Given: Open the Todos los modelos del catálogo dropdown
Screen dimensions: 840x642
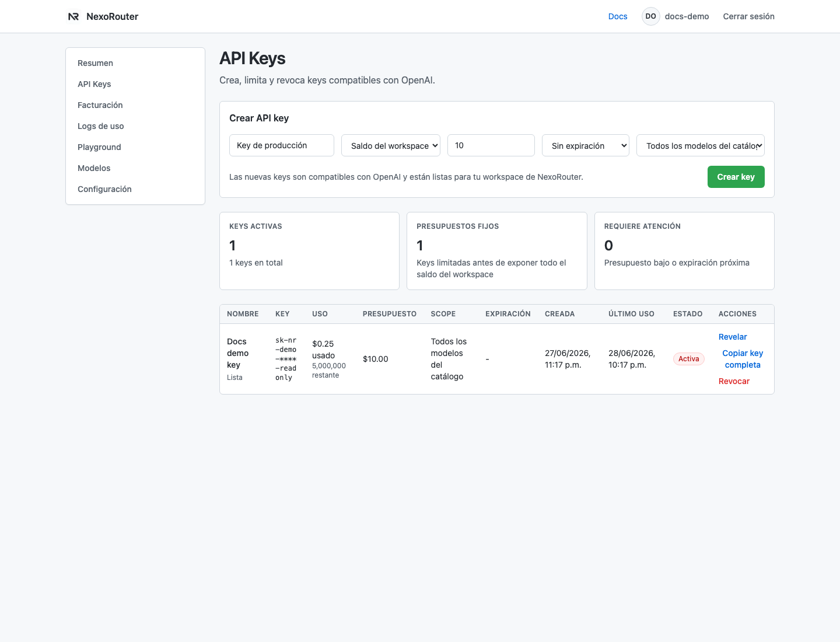Looking at the screenshot, I should 701,145.
